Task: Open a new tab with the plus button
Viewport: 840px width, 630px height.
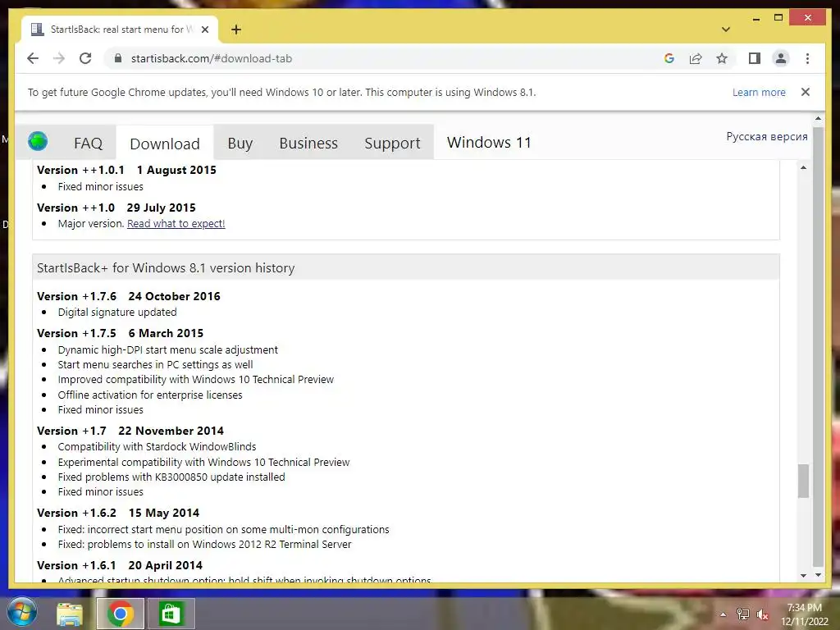Action: [x=236, y=30]
